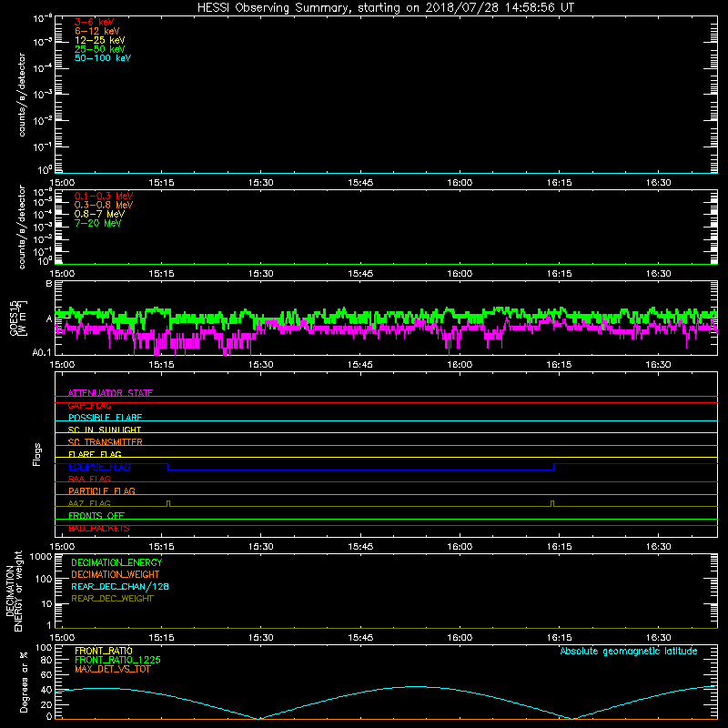The height and width of the screenshot is (728, 728).
Task: Click the 15:45 tick under the keV panel
Action: 360,183
